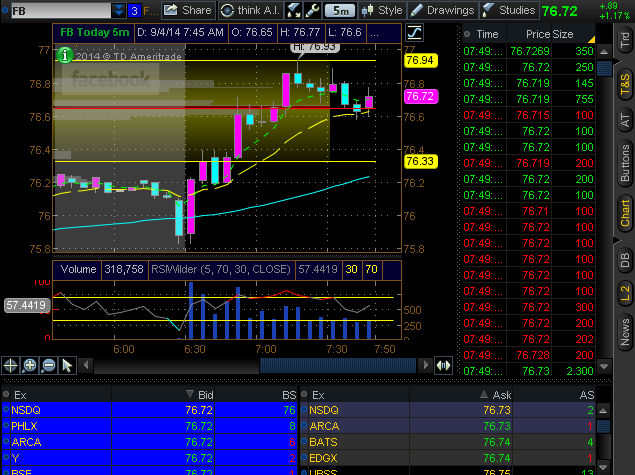Viewport: 635px width, 475px height.
Task: Click the blue link color number 3
Action: pos(134,11)
